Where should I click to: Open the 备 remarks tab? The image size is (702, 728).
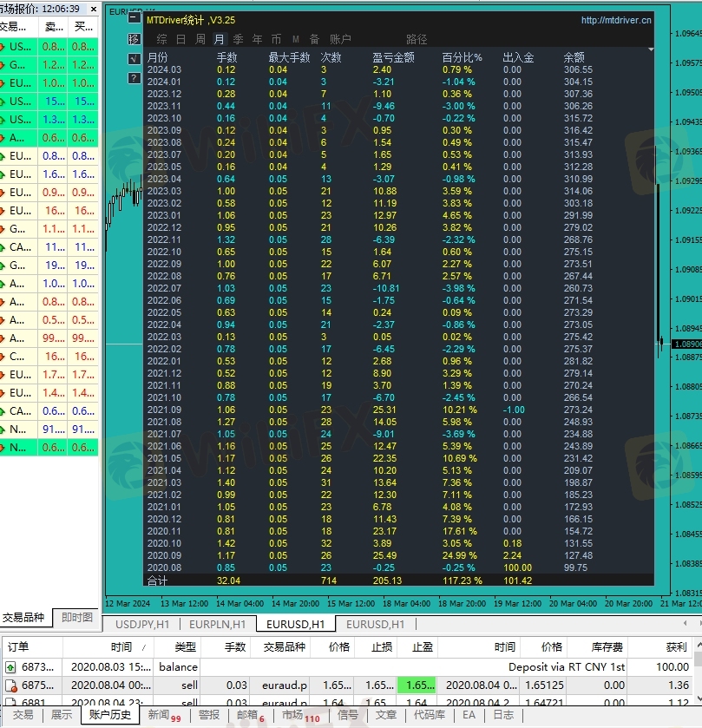[x=314, y=39]
